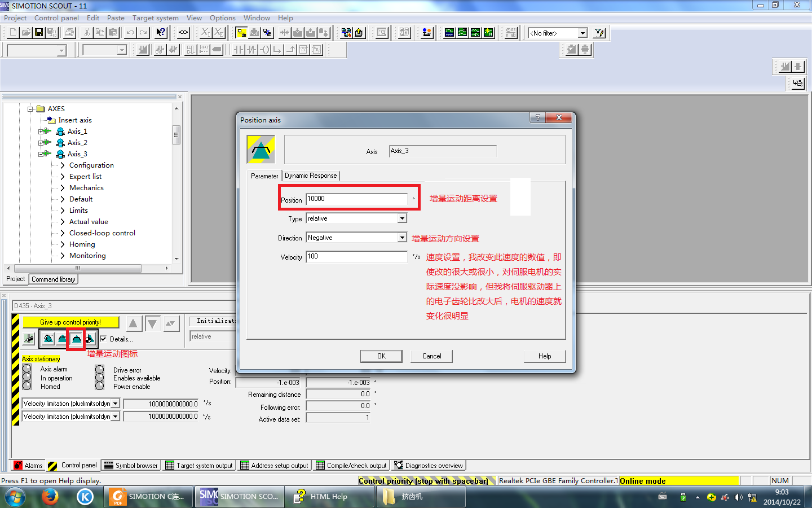
Task: Click the Velocity input field with 100
Action: 356,257
